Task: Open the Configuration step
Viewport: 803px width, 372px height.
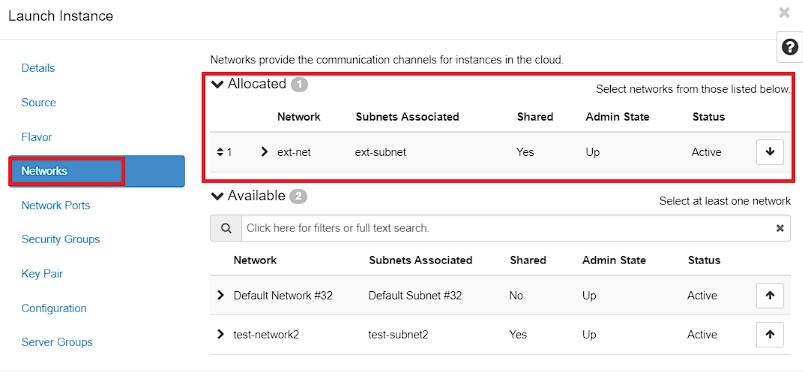Action: pyautogui.click(x=54, y=308)
